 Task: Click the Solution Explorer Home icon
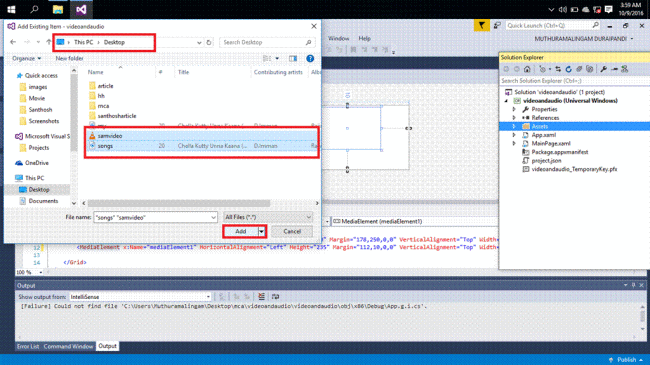pos(527,69)
